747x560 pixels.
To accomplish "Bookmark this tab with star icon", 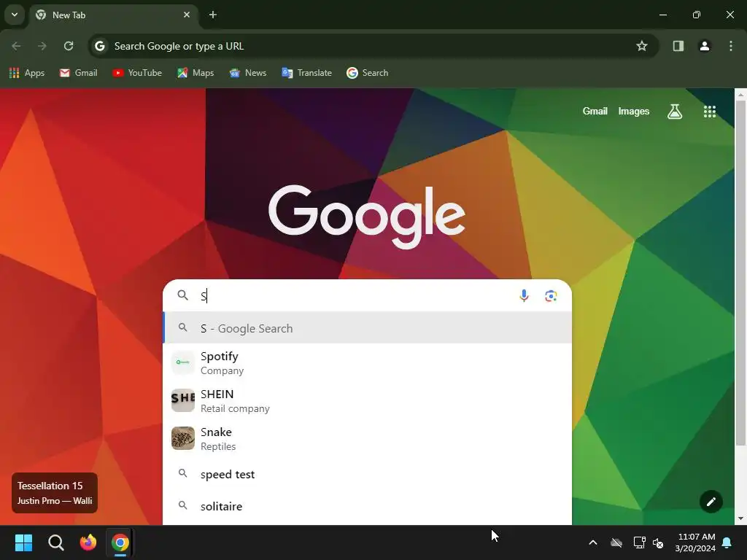I will point(642,46).
